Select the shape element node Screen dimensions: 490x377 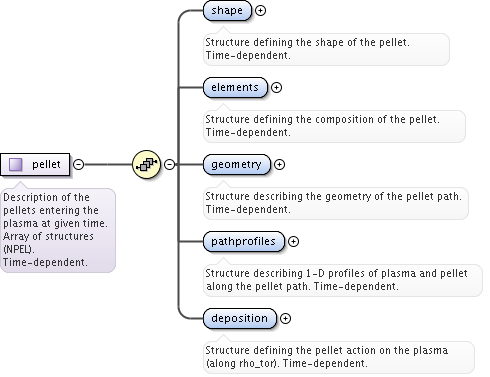coord(227,11)
